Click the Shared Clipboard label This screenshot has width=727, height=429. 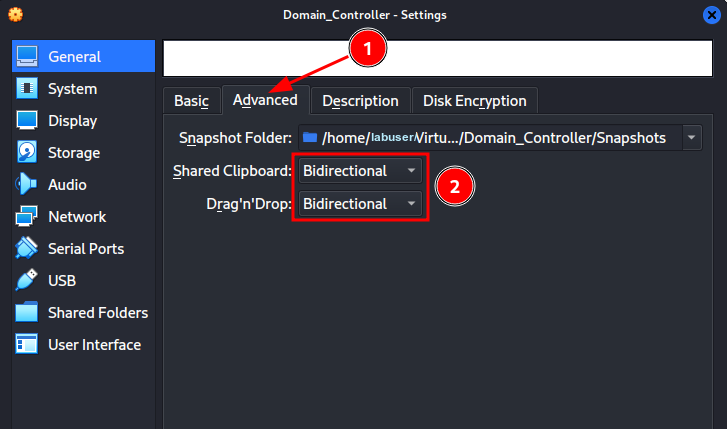[x=232, y=171]
